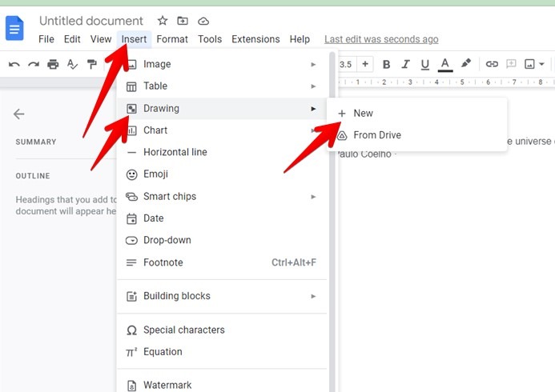Screen dimensions: 555x392
Task: Open the Format menu
Action: click(x=172, y=39)
